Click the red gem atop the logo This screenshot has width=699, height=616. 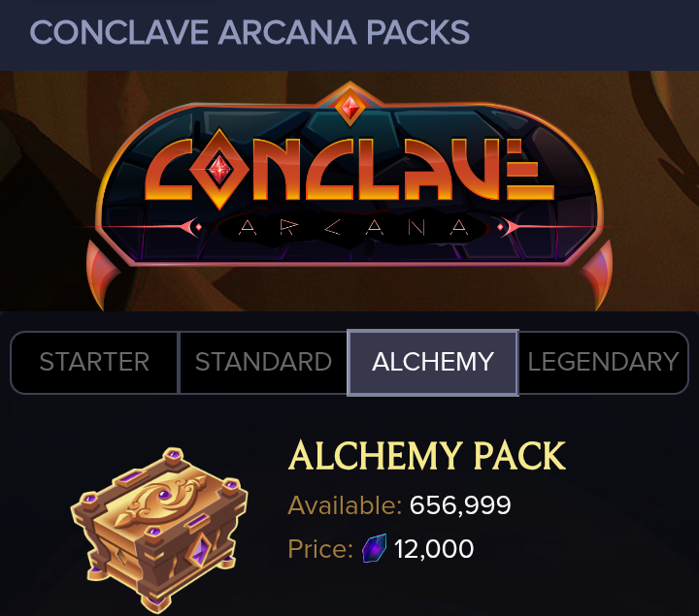350,107
